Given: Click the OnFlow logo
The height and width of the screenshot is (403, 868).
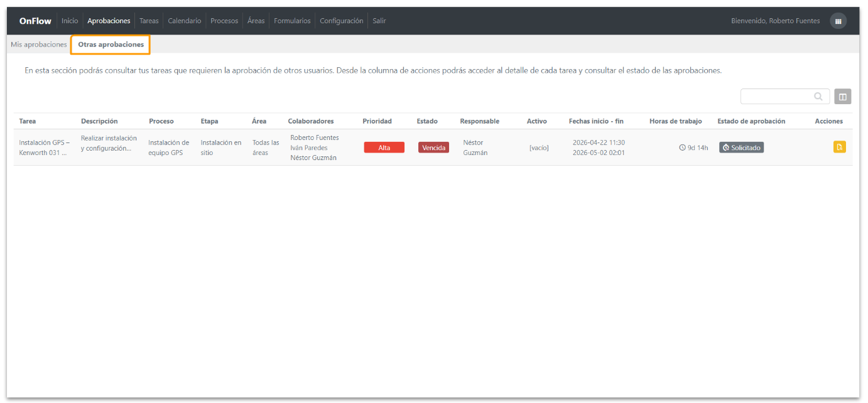Looking at the screenshot, I should click(35, 21).
